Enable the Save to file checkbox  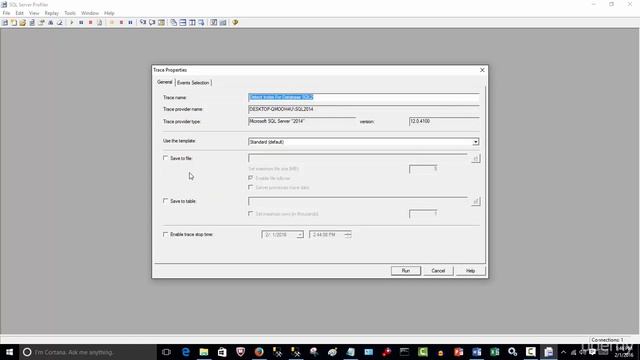pyautogui.click(x=165, y=158)
